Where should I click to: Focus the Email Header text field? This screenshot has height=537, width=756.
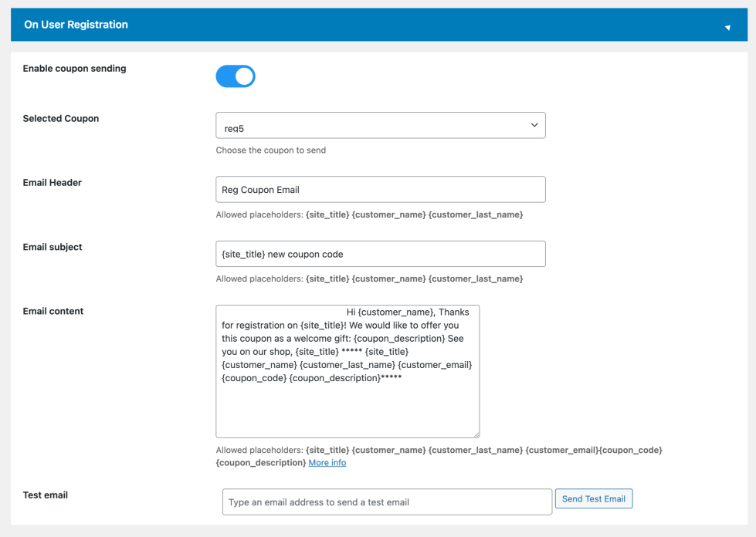(x=381, y=189)
